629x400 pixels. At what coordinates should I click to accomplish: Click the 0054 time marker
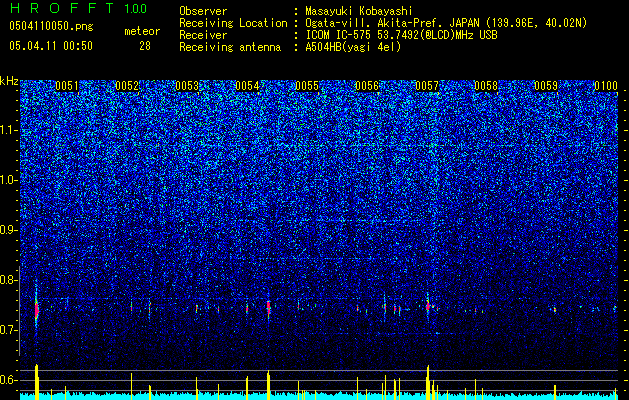click(247, 86)
